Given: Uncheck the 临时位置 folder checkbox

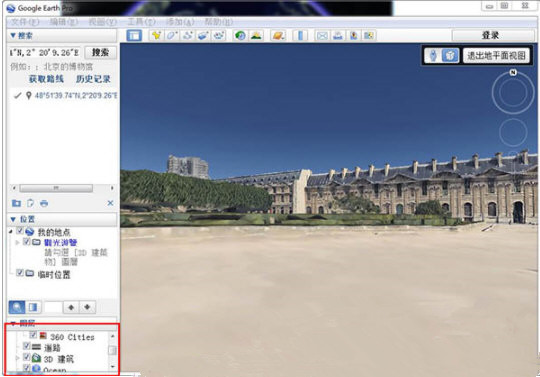Looking at the screenshot, I should point(20,273).
